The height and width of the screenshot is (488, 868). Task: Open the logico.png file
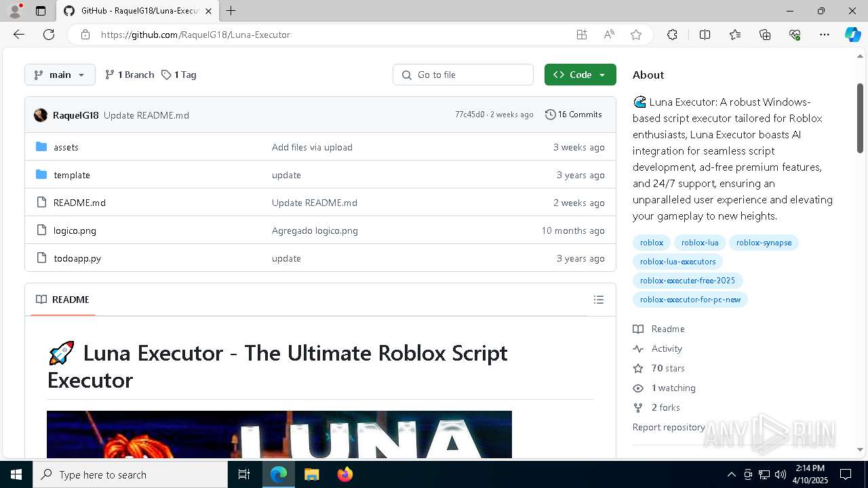[75, 230]
